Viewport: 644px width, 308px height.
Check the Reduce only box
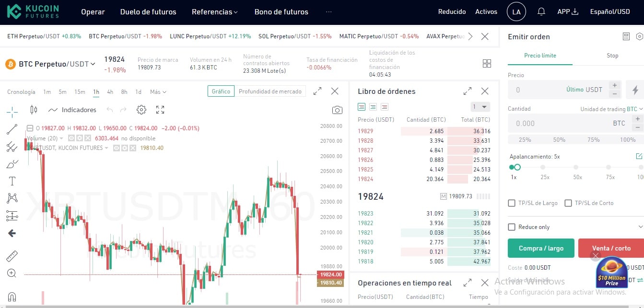pos(512,227)
